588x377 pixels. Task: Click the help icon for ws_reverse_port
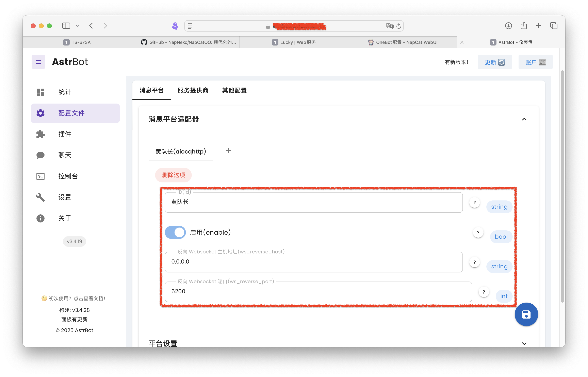[x=484, y=292]
